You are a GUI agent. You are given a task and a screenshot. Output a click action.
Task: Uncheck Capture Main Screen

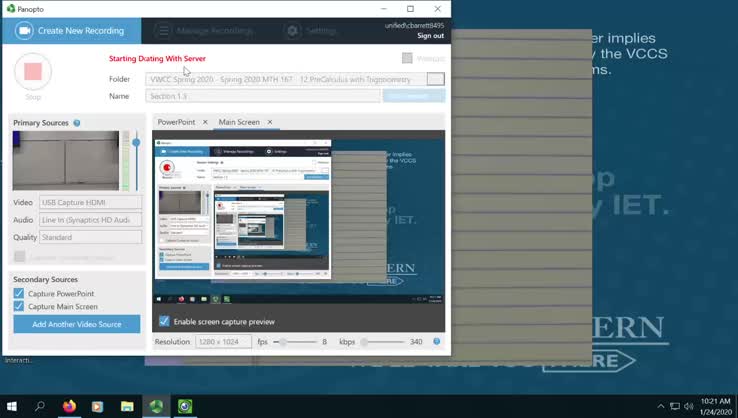[x=19, y=307]
